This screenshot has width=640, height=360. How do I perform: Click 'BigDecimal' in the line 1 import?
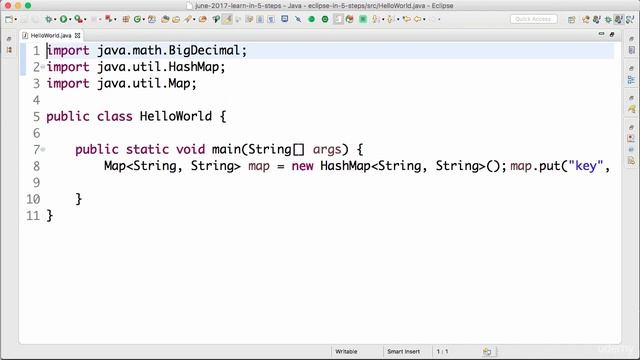click(204, 51)
